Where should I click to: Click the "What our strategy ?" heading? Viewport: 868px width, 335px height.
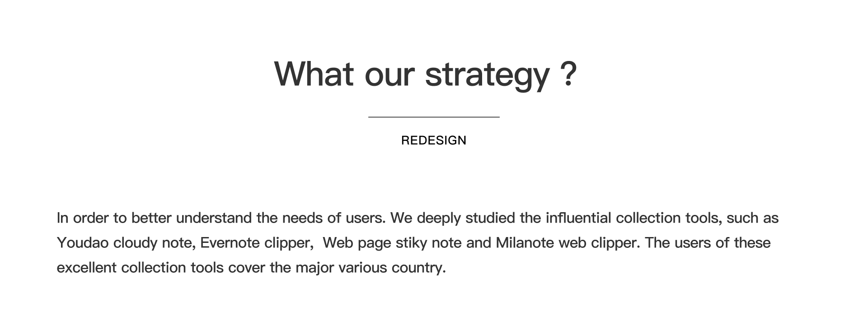coord(425,74)
